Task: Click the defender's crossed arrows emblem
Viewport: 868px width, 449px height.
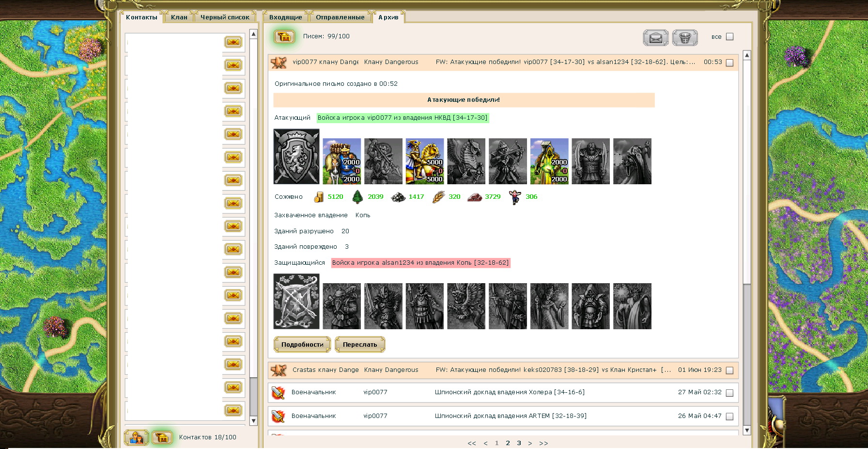Action: click(296, 301)
